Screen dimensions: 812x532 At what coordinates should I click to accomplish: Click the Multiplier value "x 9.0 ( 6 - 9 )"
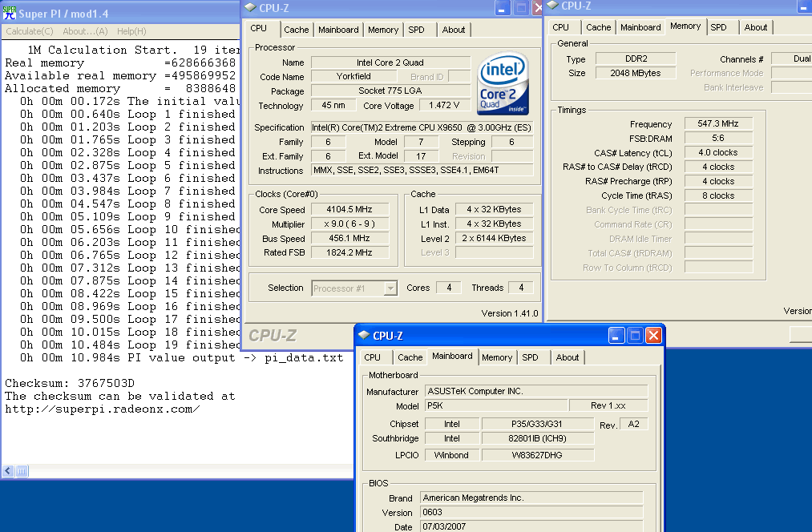tap(349, 224)
